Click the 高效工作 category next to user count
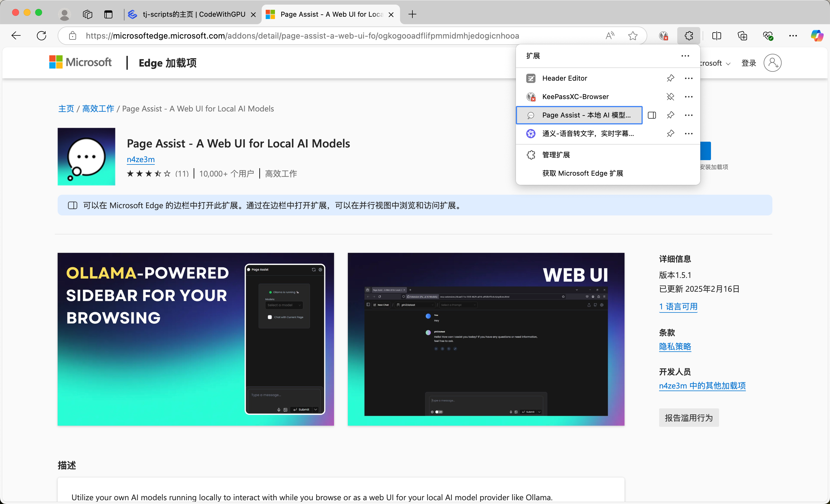This screenshot has width=830, height=504. coord(281,174)
